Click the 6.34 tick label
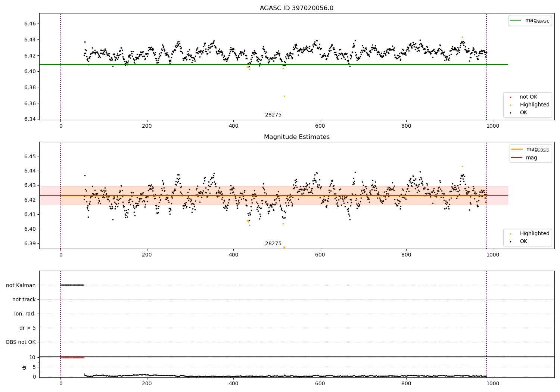 29,119
